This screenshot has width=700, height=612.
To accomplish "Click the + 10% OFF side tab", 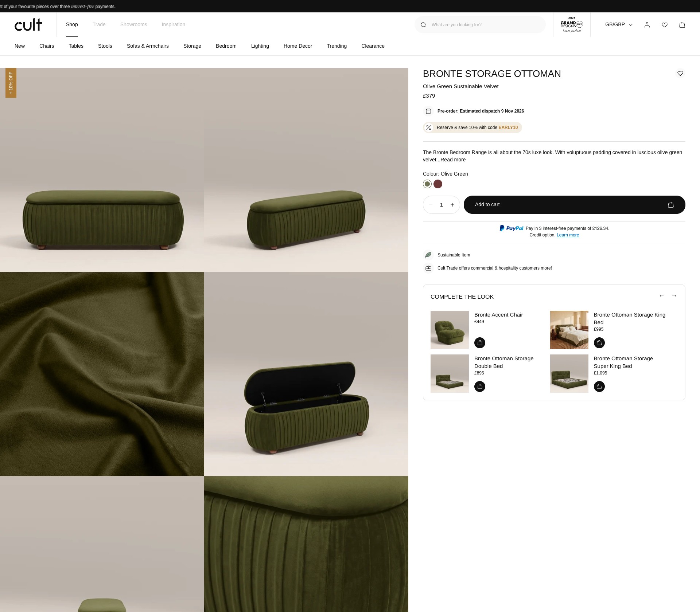I will tap(11, 83).
